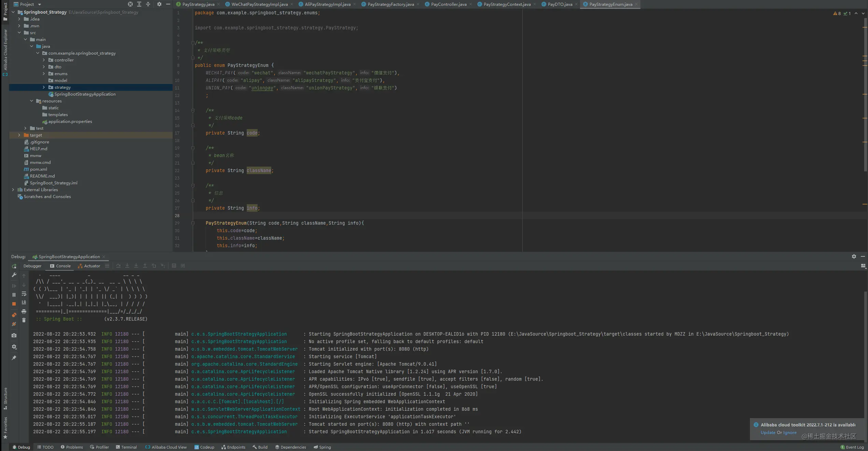
Task: Toggle scroll to end of console
Action: pyautogui.click(x=24, y=302)
